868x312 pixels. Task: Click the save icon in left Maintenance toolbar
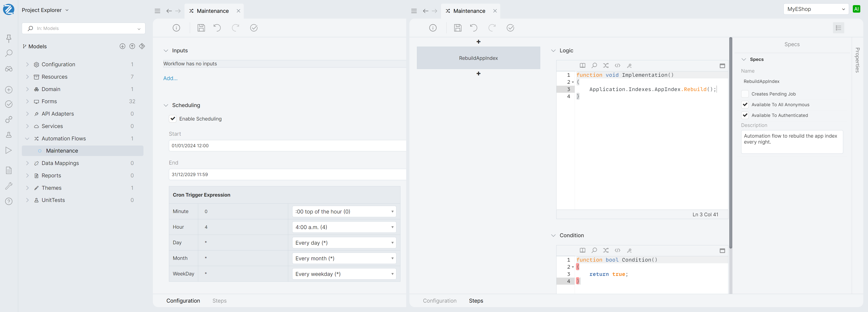click(x=201, y=28)
